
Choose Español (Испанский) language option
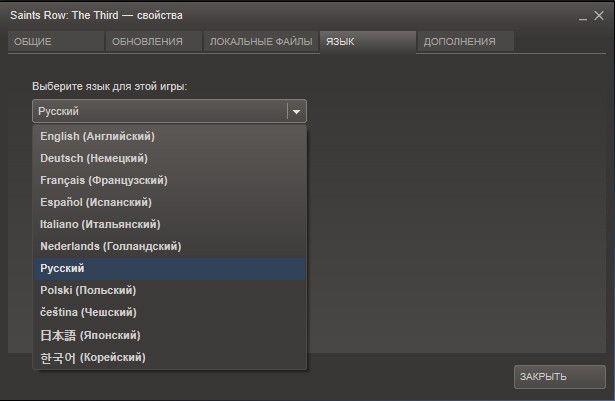pyautogui.click(x=98, y=202)
